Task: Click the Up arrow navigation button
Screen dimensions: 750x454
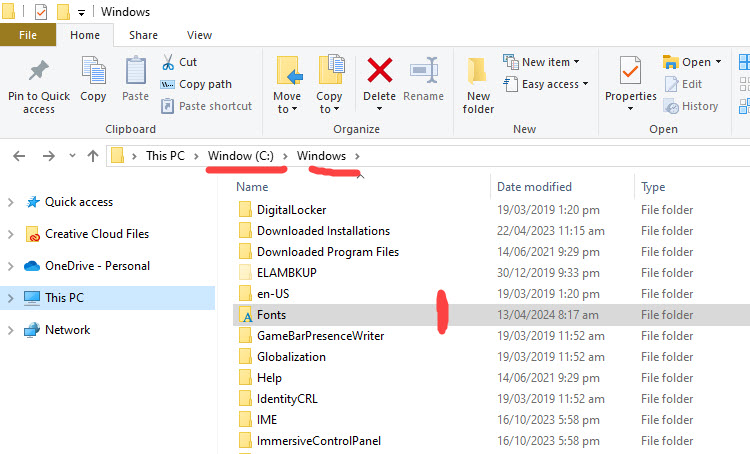Action: (x=93, y=156)
